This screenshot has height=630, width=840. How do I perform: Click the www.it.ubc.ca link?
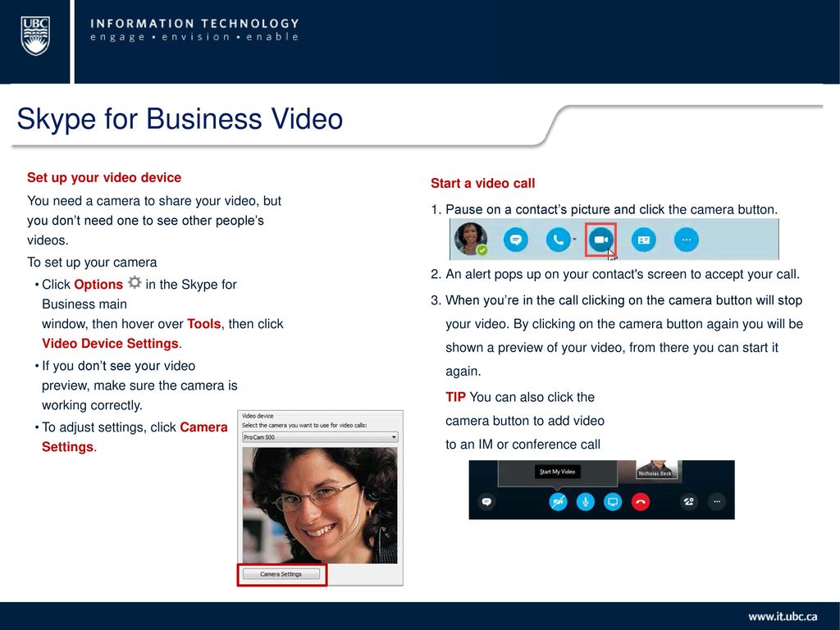(783, 617)
